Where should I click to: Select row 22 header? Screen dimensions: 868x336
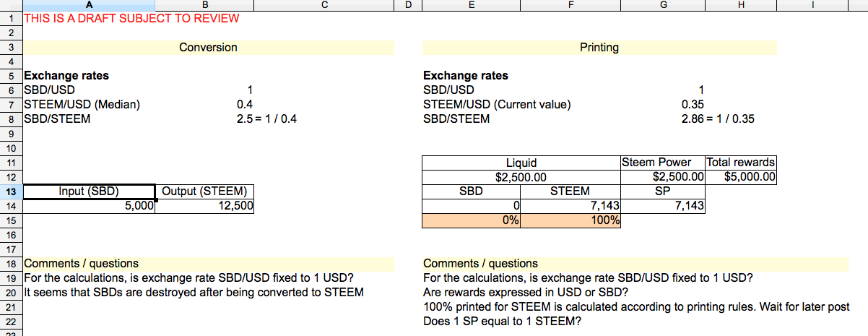[12, 322]
